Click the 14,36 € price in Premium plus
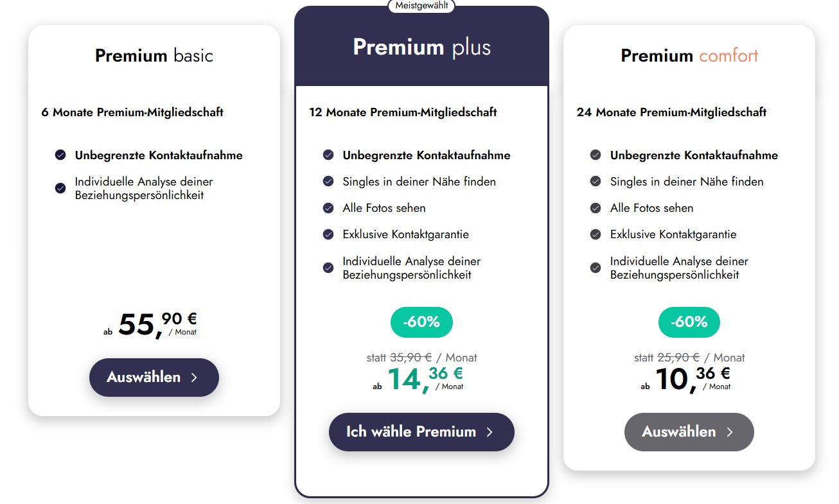This screenshot has width=839, height=504. point(424,379)
